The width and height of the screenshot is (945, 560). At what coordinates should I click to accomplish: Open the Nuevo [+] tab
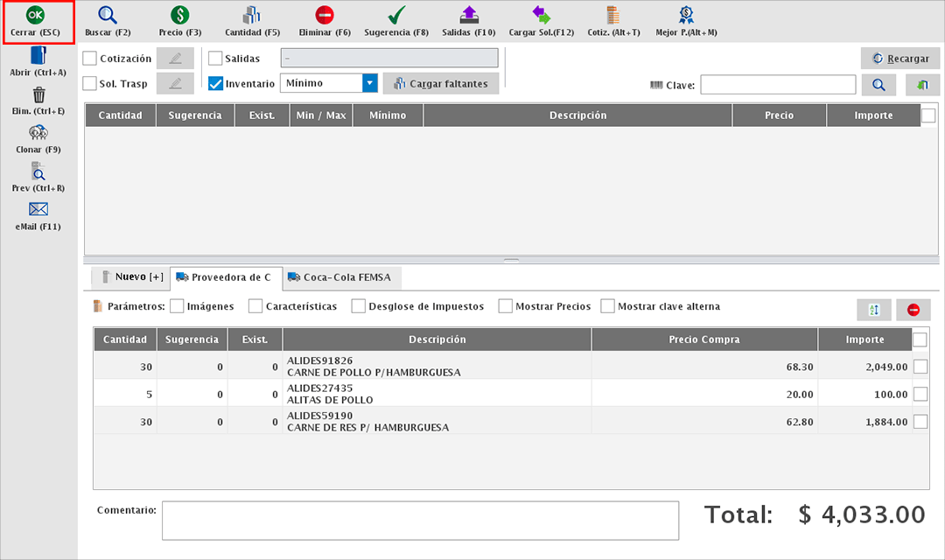[130, 277]
